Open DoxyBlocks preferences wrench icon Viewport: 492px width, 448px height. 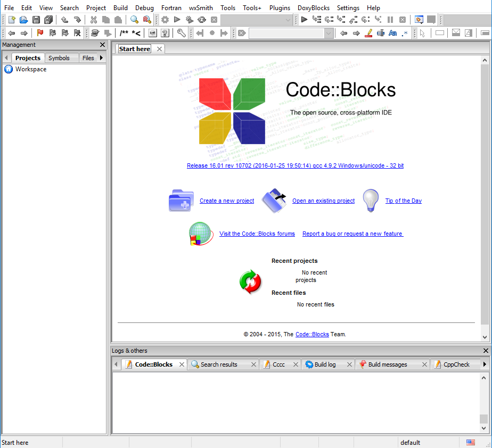pos(181,33)
